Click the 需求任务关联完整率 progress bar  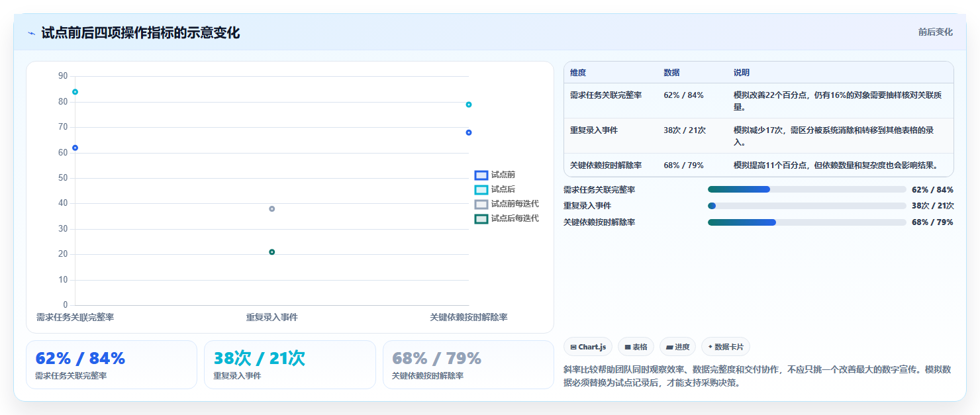coord(807,189)
